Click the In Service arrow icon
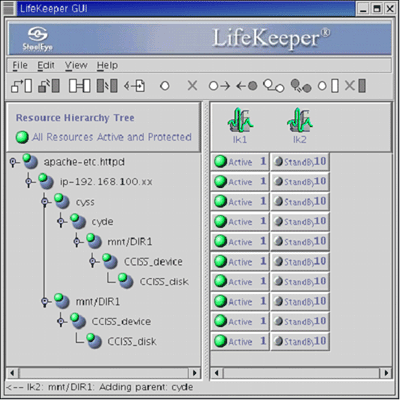Screen dimensions: 400x400 click(219, 86)
